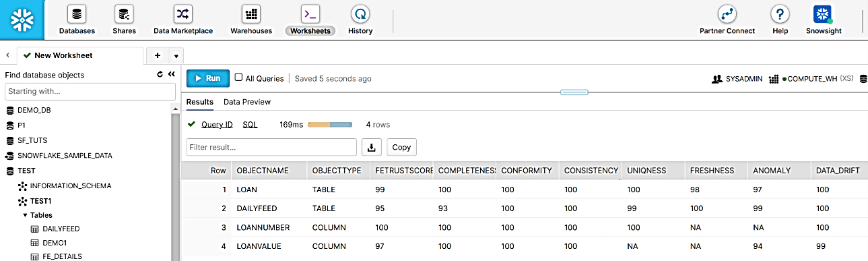Click the Saved 5 seconds ago status
This screenshot has height=261, width=868.
[x=333, y=78]
